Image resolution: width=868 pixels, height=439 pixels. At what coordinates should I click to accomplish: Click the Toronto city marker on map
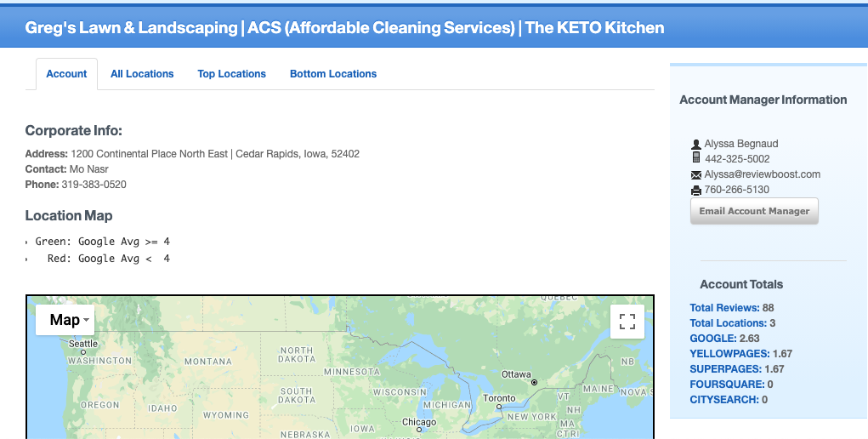[x=499, y=407]
